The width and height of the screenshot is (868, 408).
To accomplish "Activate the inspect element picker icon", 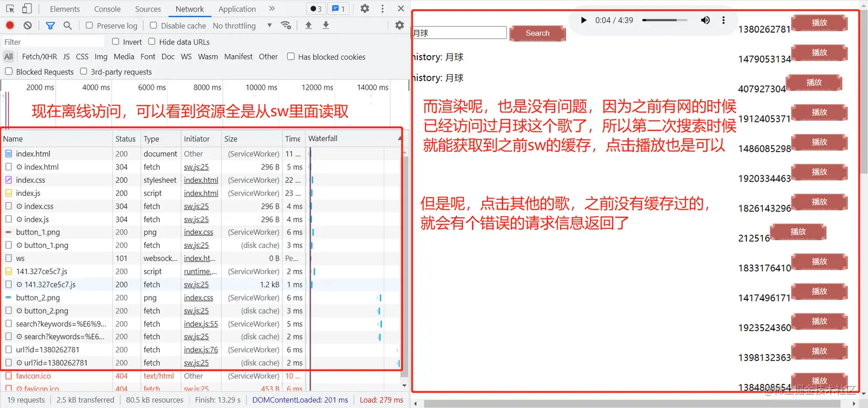I will pyautogui.click(x=10, y=9).
